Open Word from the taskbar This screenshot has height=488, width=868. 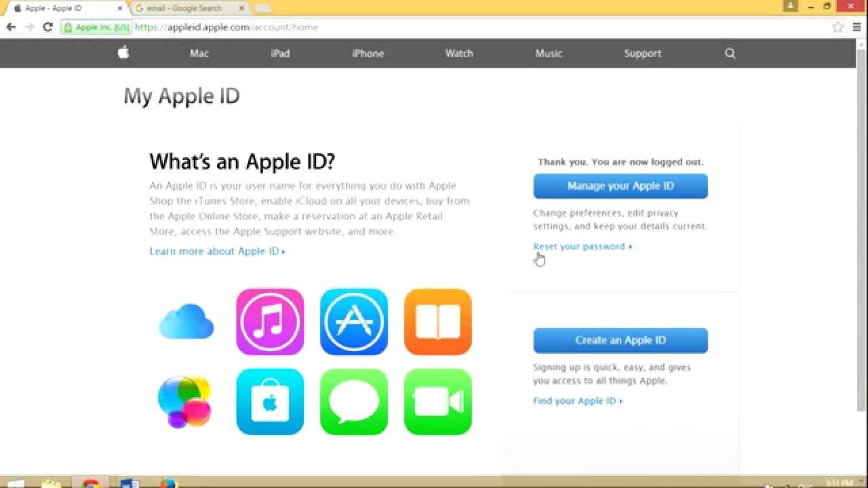(x=129, y=484)
